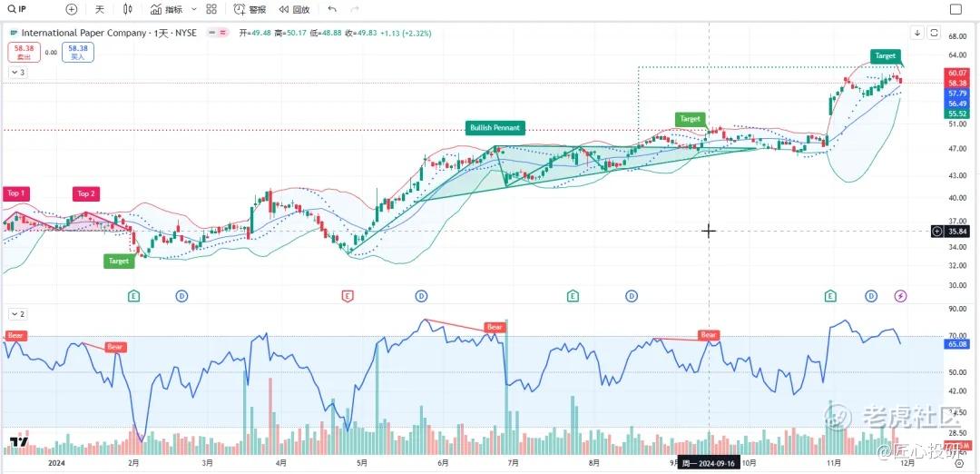
Task: Click the green 55.52 price axis label
Action: tap(957, 114)
